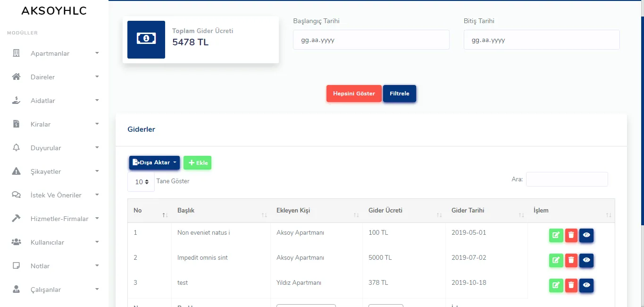
Task: Delete the 'Non eveniet natus i' expense
Action: coord(571,235)
